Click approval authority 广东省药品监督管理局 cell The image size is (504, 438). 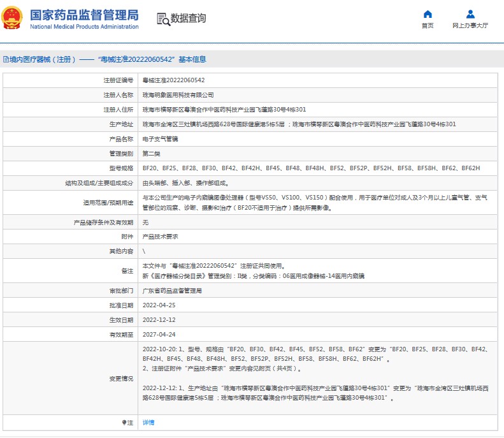click(x=171, y=291)
